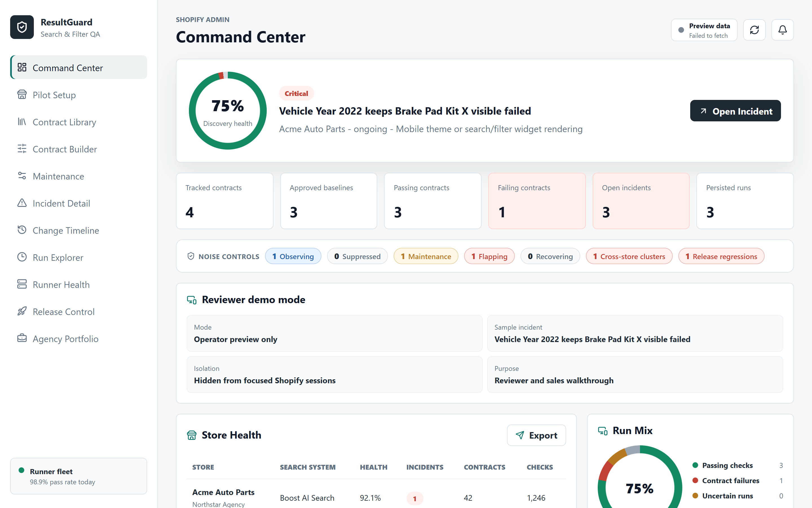
Task: Click the Change Timeline history icon
Action: [x=22, y=230]
